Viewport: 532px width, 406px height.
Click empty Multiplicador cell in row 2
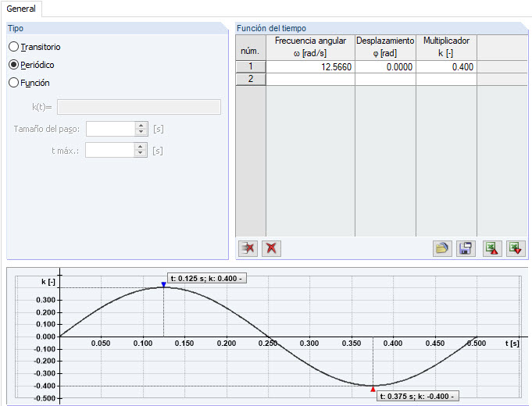pyautogui.click(x=447, y=80)
